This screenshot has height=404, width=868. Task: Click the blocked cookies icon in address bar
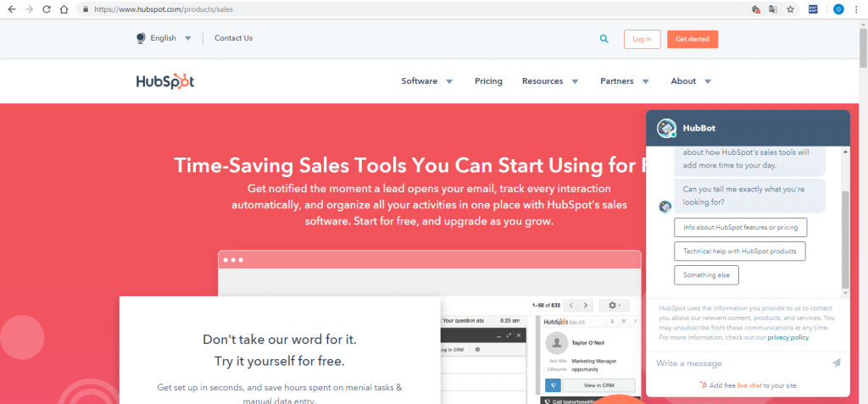click(x=755, y=9)
